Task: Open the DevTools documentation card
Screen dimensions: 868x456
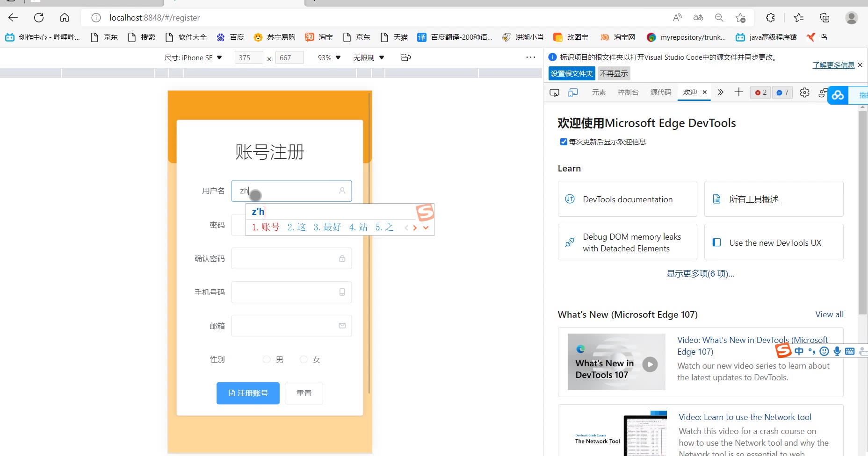Action: point(627,199)
